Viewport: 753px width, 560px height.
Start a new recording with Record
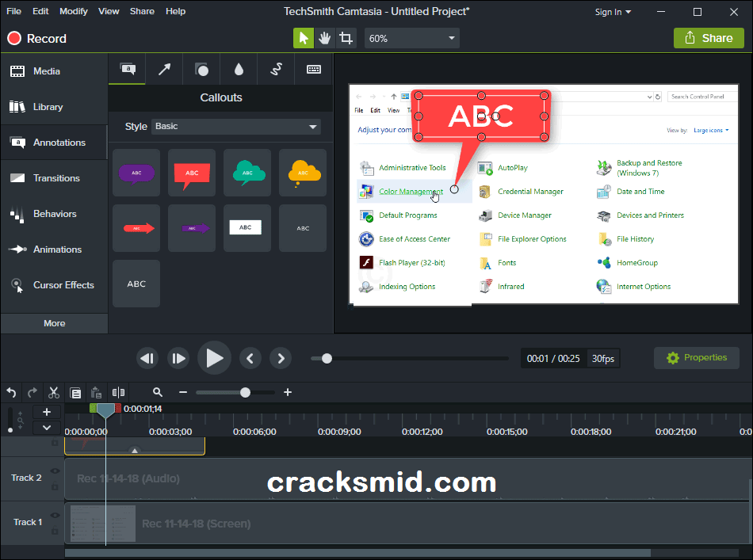pyautogui.click(x=37, y=38)
